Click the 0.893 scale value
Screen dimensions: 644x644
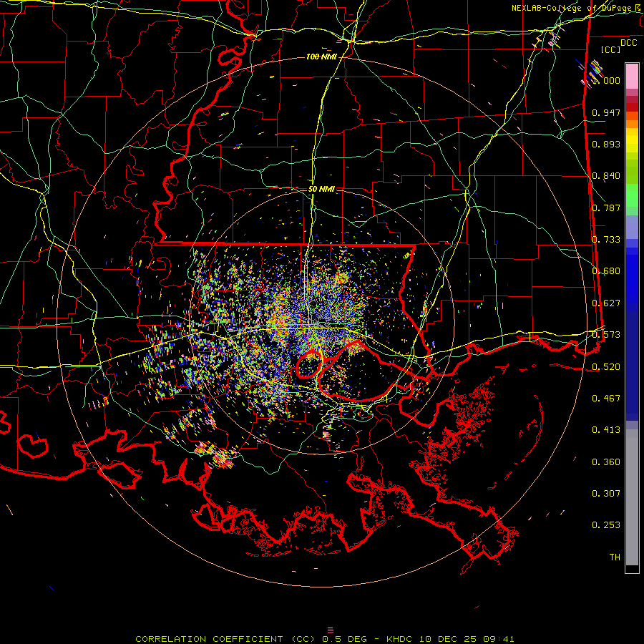(x=606, y=144)
